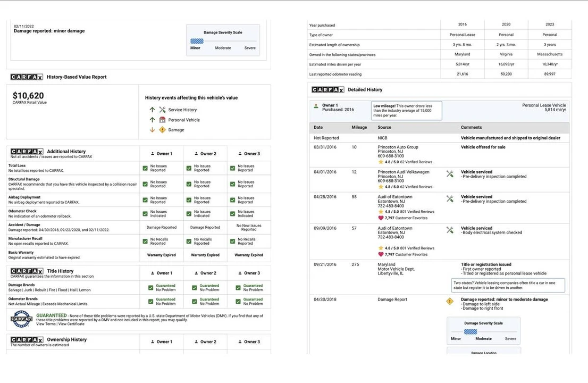The width and height of the screenshot is (588, 383).
Task: Click the Date column header
Action: tap(318, 128)
